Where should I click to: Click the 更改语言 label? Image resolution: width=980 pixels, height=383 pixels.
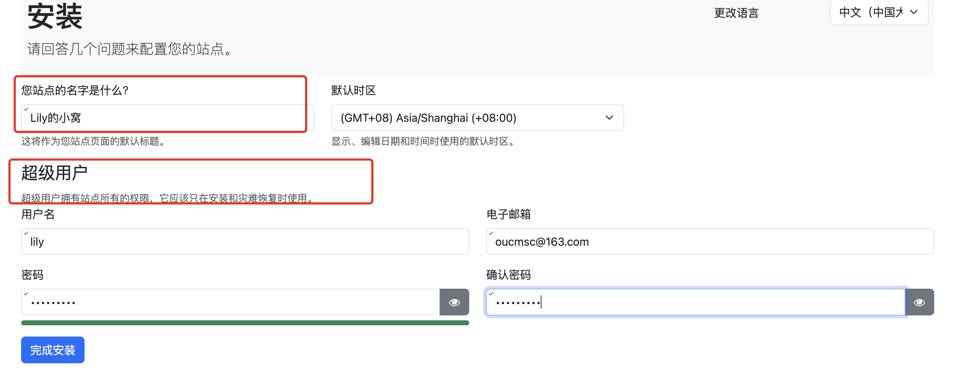point(736,13)
